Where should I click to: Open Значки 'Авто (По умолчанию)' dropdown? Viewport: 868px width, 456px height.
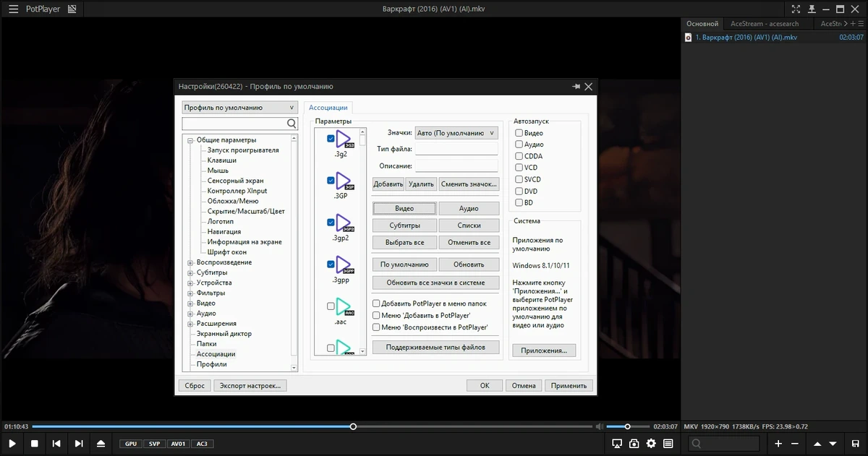(456, 133)
